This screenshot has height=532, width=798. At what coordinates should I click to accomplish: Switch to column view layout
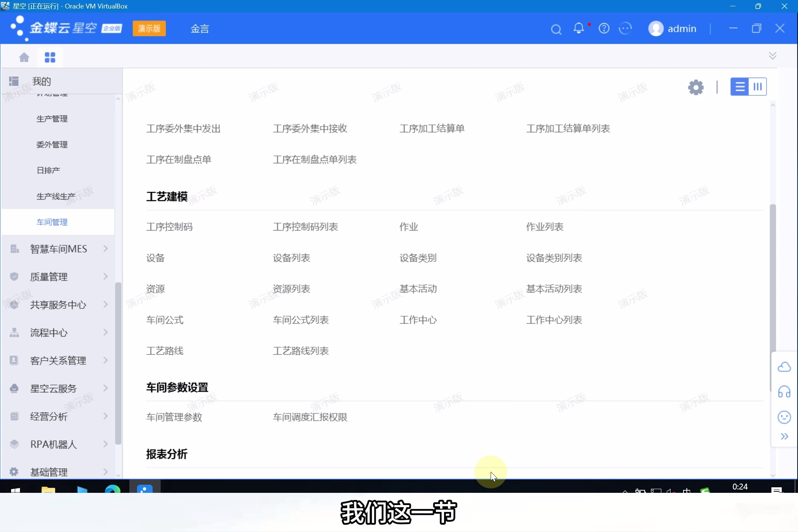(x=758, y=86)
